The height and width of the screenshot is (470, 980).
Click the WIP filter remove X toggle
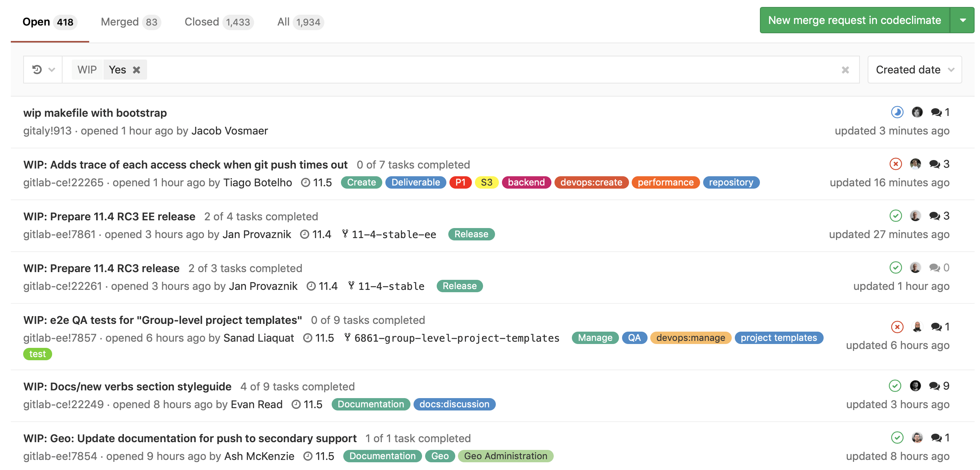click(x=137, y=70)
